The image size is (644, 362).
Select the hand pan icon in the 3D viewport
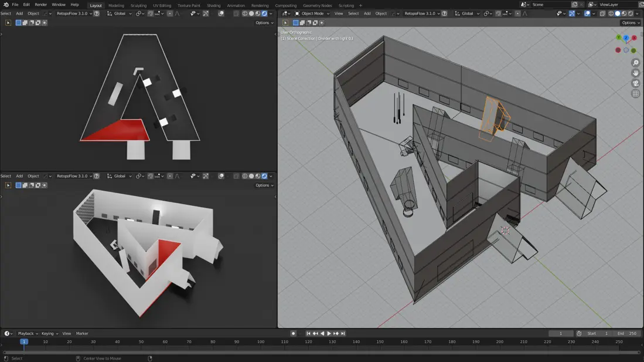pos(636,73)
